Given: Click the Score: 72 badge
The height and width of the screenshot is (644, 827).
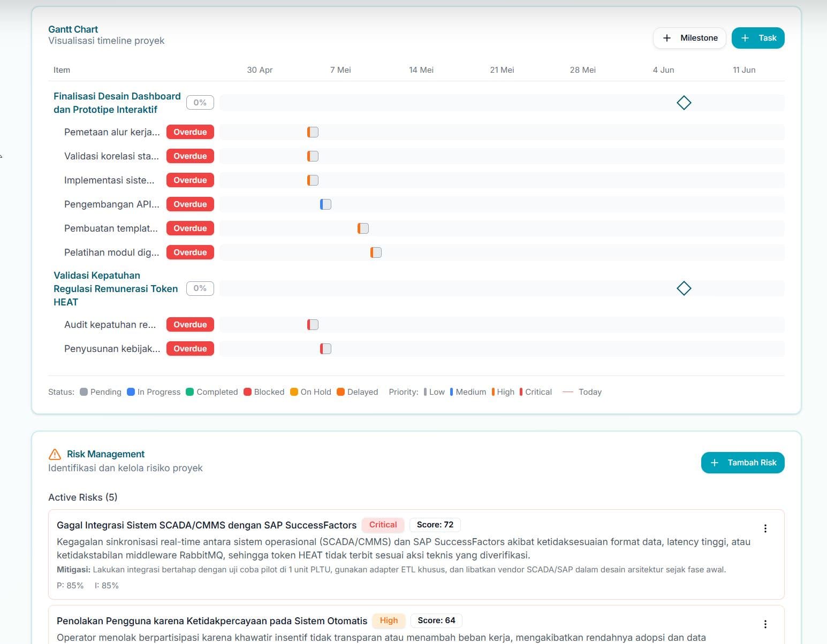Looking at the screenshot, I should point(435,525).
